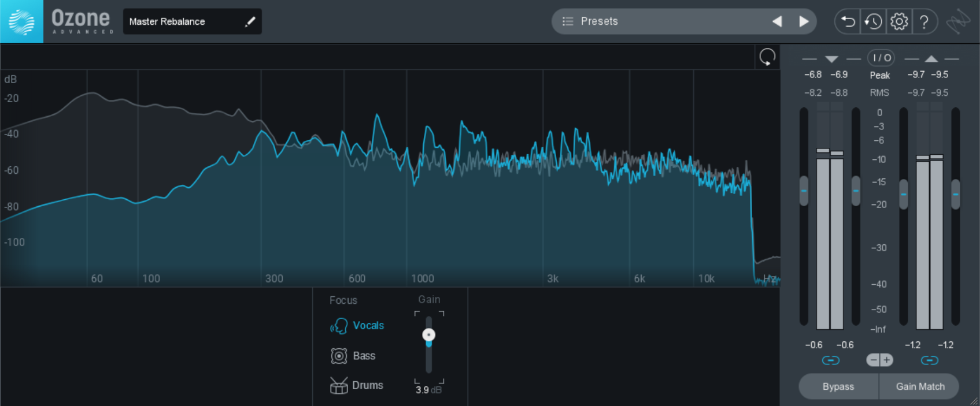Click the Peak label in meters
980x406 pixels.
point(880,75)
